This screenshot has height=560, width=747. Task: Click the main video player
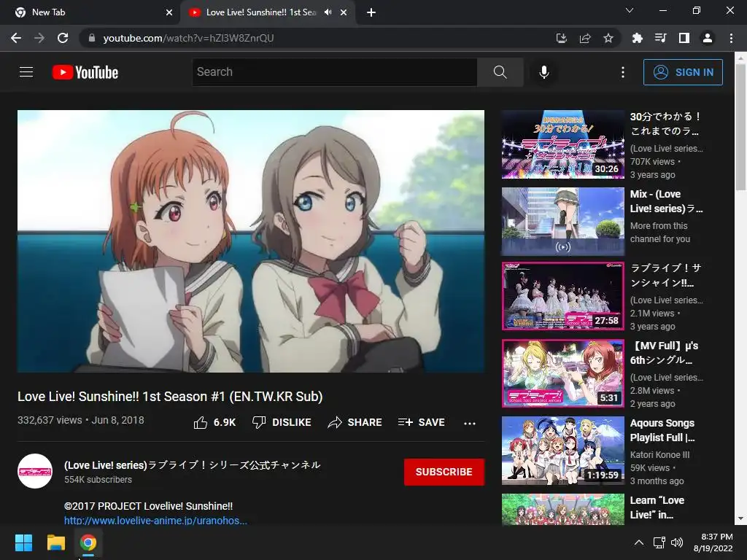point(251,241)
